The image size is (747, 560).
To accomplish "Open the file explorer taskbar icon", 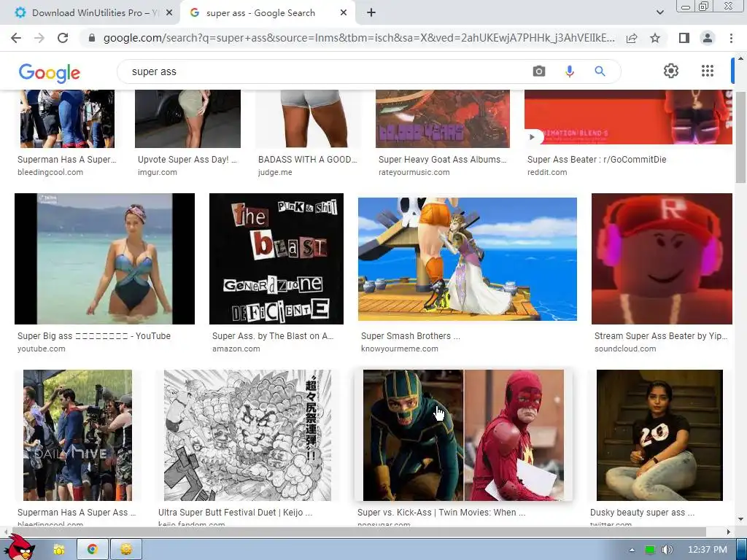I will pos(59,550).
